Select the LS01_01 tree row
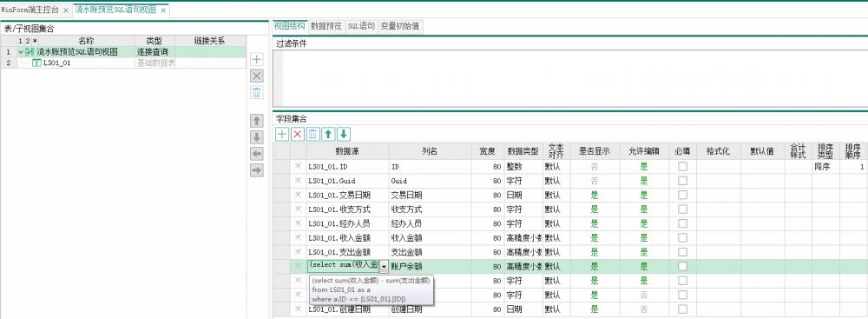This screenshot has width=868, height=319. click(x=123, y=63)
